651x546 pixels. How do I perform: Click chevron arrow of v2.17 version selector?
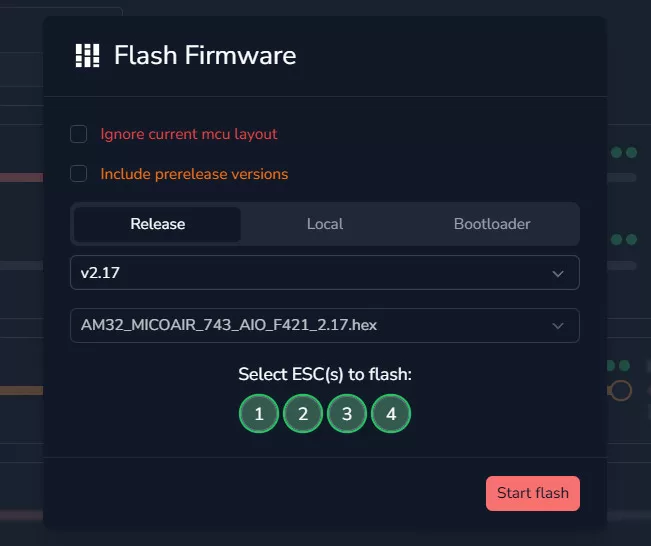(558, 273)
